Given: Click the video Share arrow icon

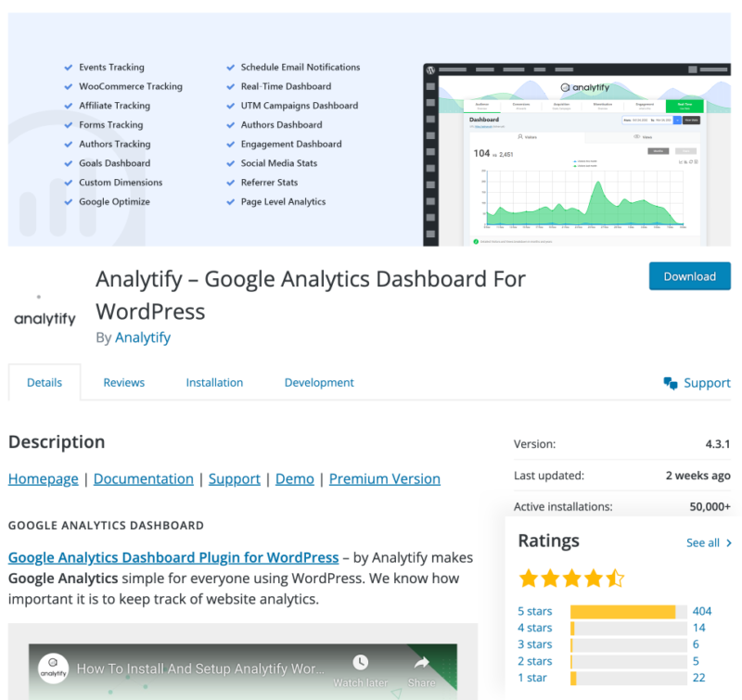Looking at the screenshot, I should (x=421, y=663).
